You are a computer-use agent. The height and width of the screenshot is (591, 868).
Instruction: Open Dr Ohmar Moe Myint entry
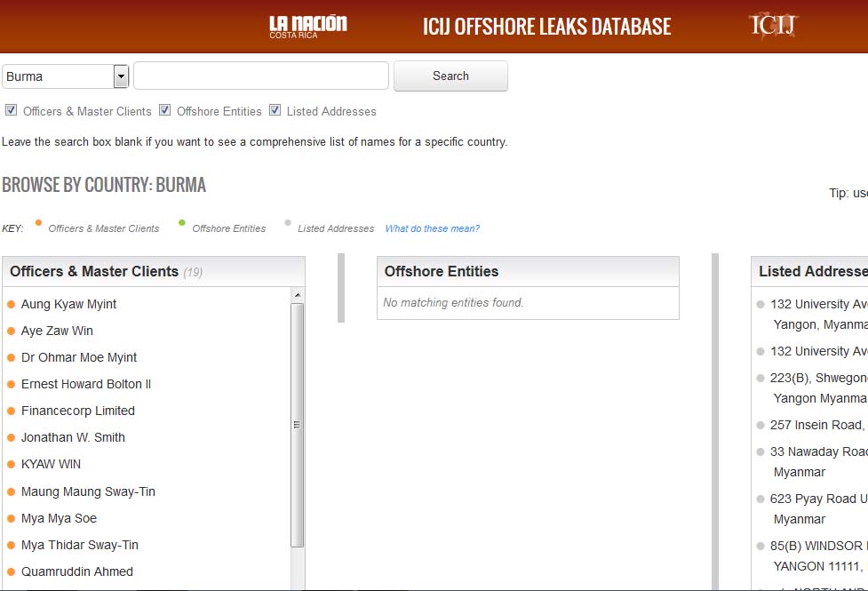pos(78,357)
